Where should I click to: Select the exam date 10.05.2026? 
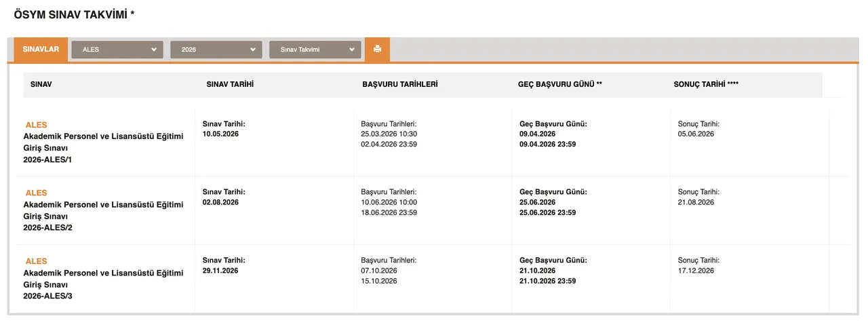tap(221, 134)
